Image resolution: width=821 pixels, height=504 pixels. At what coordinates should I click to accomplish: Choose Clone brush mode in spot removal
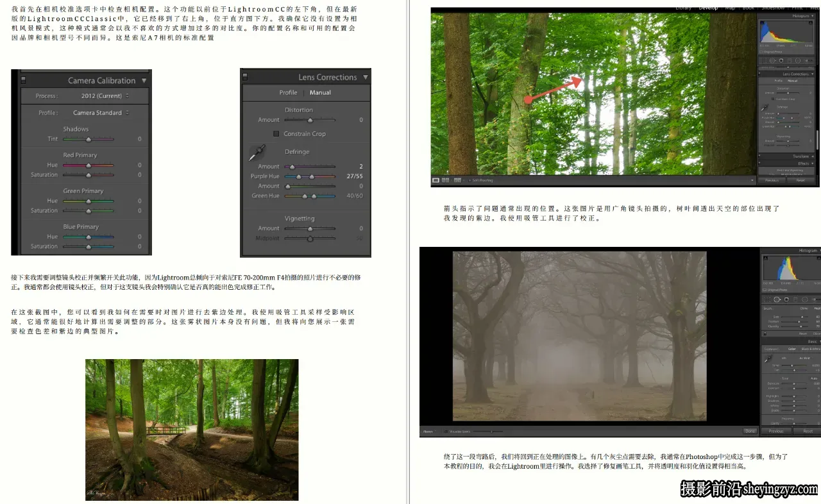[x=804, y=308]
